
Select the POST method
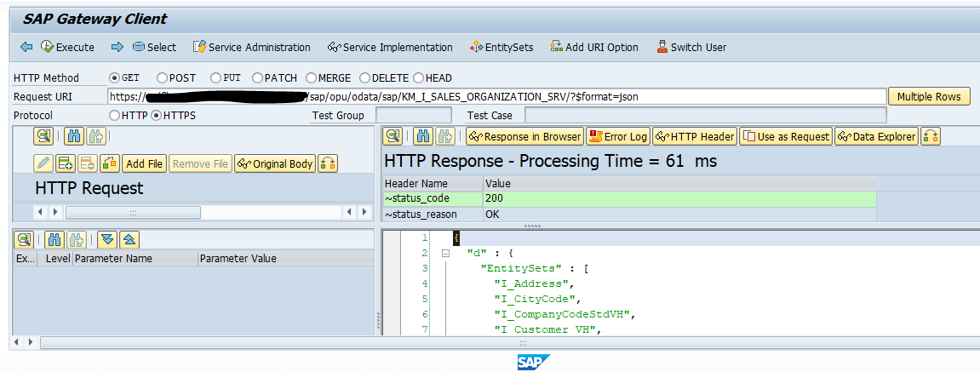(162, 78)
